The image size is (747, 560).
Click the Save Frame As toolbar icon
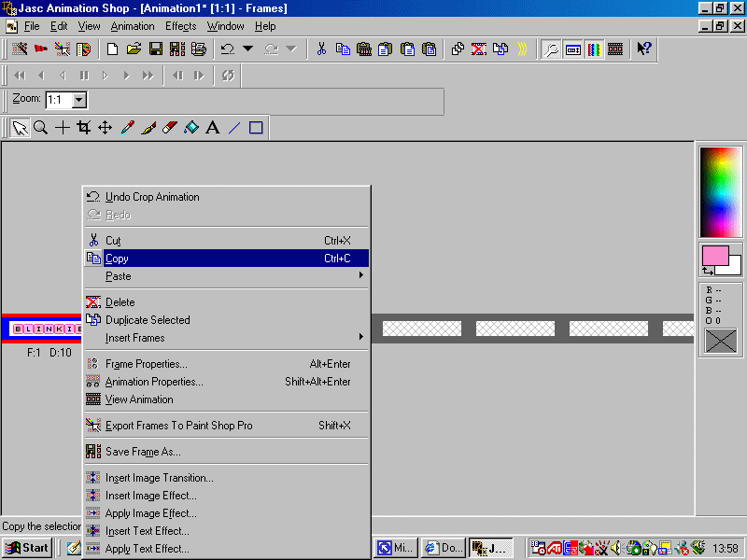click(x=177, y=49)
